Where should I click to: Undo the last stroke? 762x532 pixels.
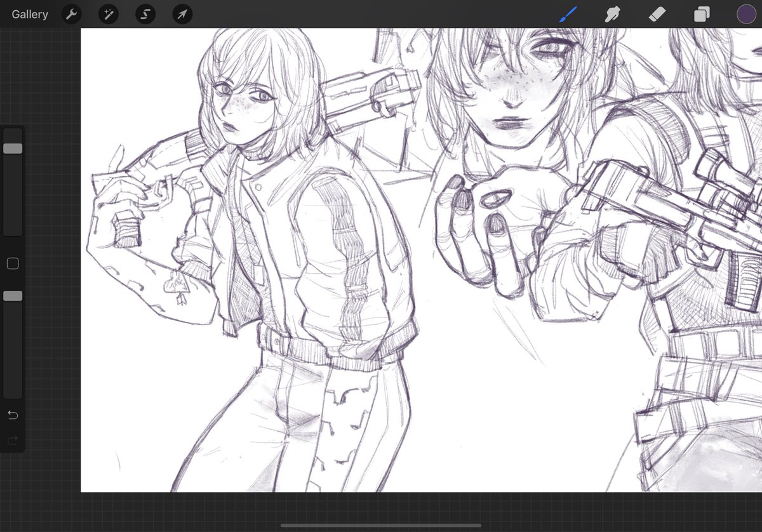[x=13, y=415]
